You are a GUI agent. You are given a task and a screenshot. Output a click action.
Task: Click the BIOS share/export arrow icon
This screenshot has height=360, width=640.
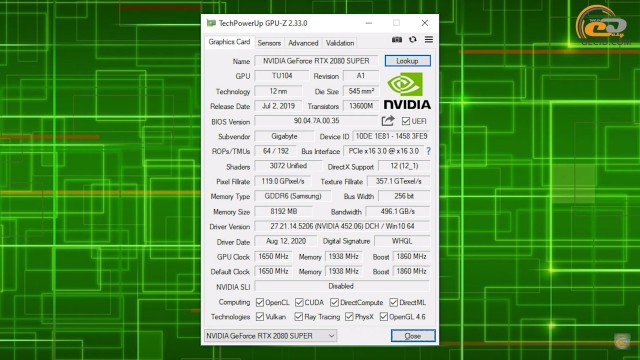[388, 121]
